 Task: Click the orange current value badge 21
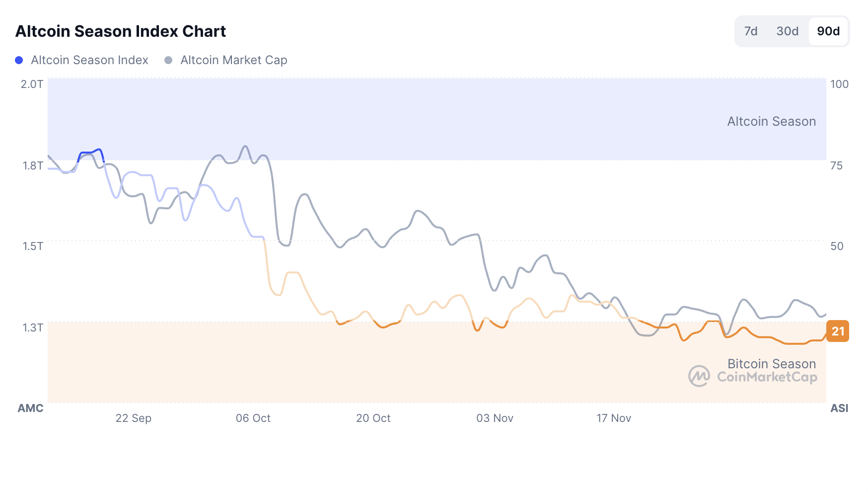[838, 331]
